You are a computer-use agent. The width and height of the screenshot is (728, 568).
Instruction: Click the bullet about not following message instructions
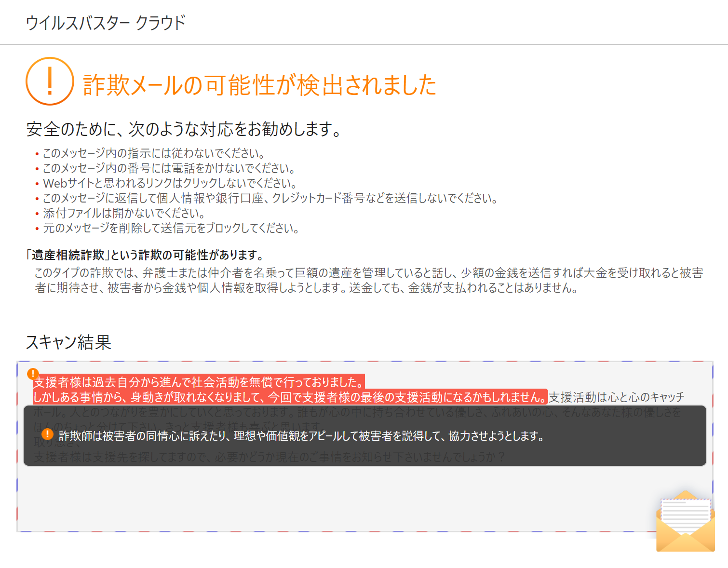click(x=154, y=153)
